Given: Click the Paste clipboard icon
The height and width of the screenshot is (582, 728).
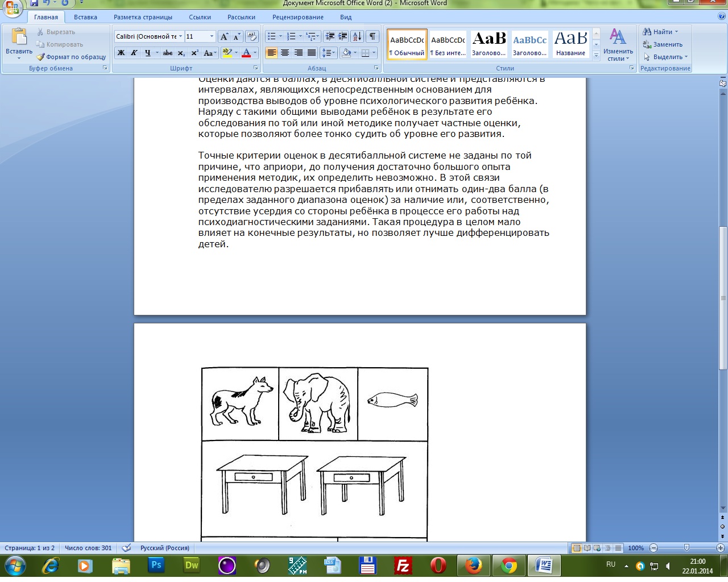Looking at the screenshot, I should coord(19,38).
